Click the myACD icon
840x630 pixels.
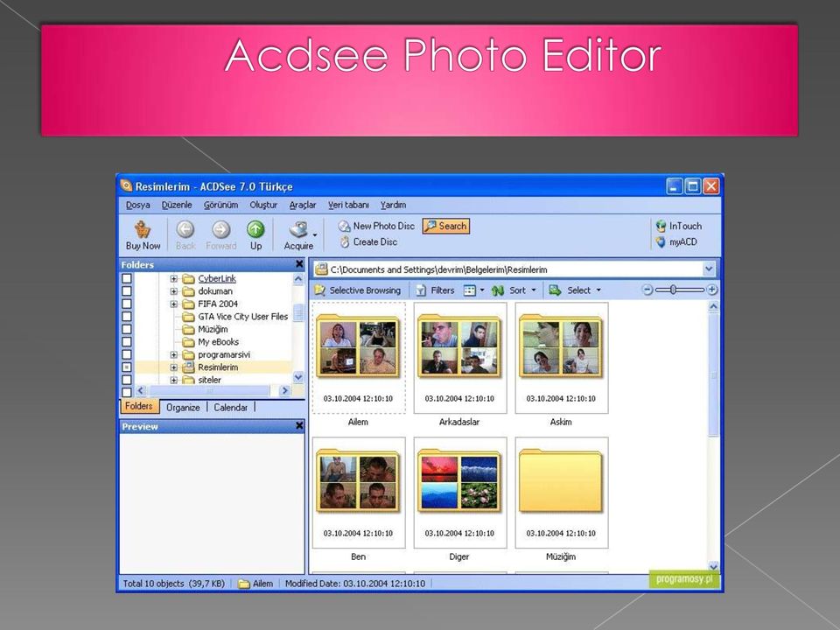tap(661, 242)
